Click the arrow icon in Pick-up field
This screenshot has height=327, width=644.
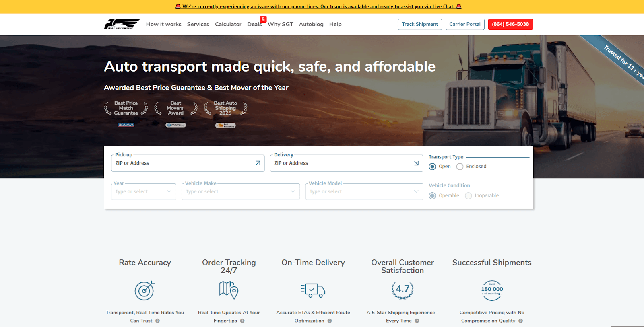click(258, 163)
